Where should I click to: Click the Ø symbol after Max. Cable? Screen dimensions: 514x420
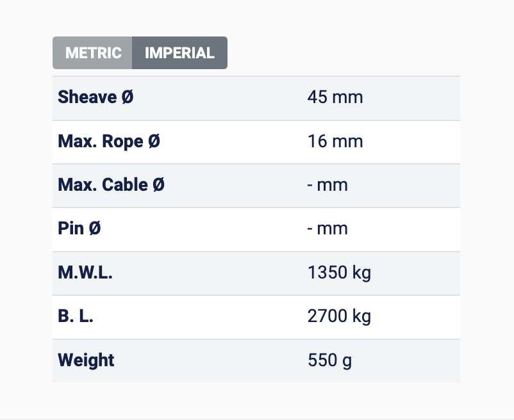coord(158,185)
